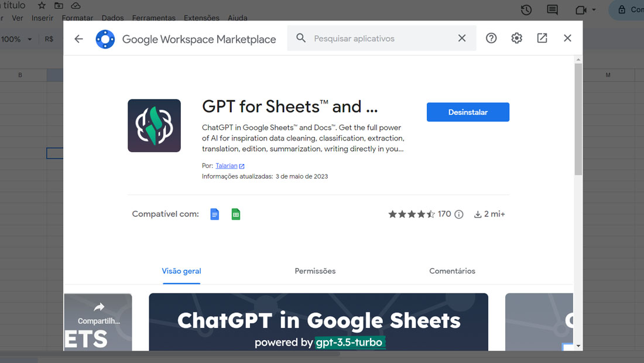The width and height of the screenshot is (644, 363).
Task: Click the download count icon
Action: click(x=478, y=214)
